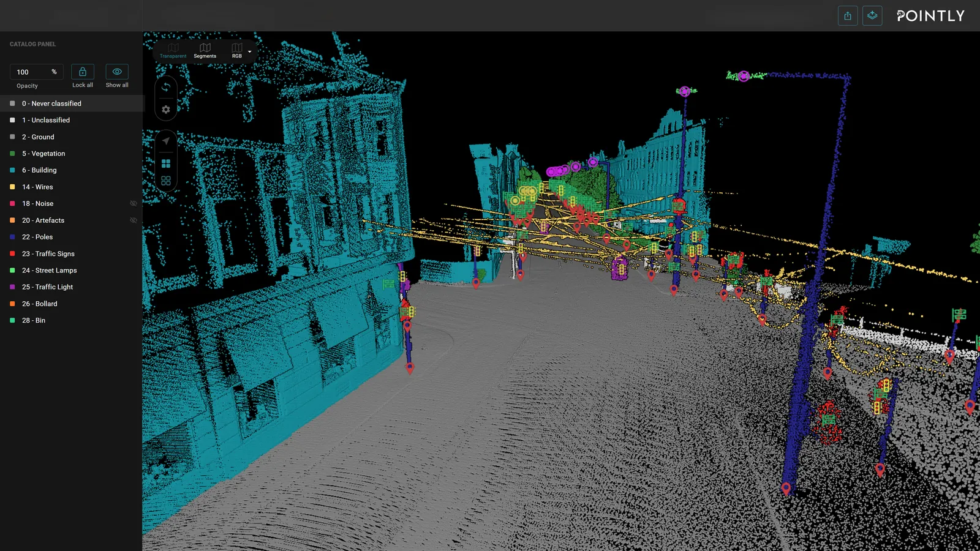Viewport: 980px width, 551px height.
Task: Open viewer settings via the gear icon
Action: pyautogui.click(x=166, y=110)
